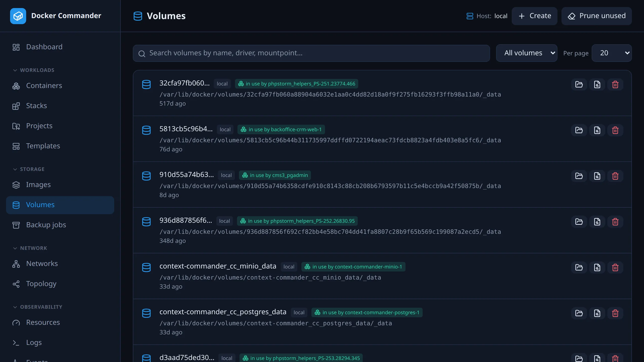Select the context-commander_cc_minio_data volume name
Image resolution: width=644 pixels, height=362 pixels.
pos(218,266)
